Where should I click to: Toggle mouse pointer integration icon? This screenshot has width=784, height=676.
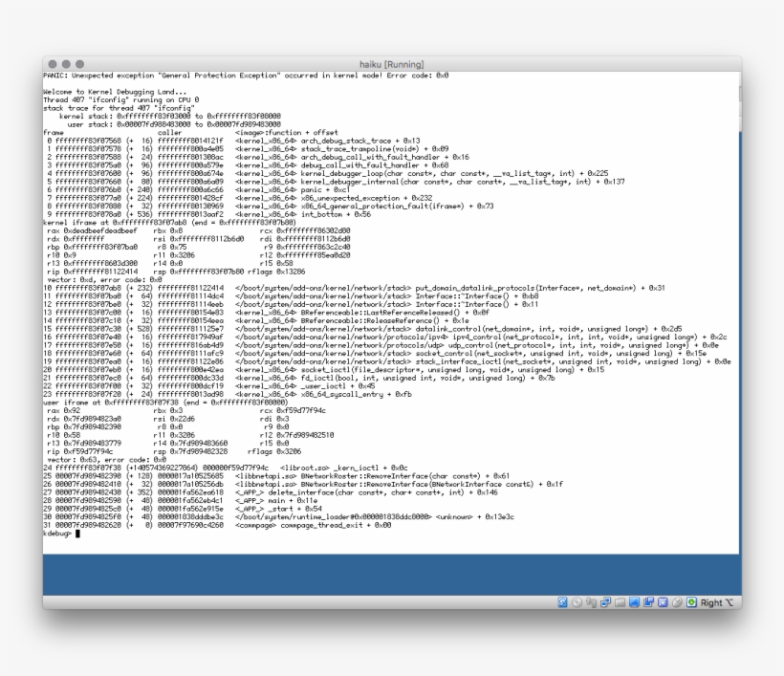pyautogui.click(x=676, y=603)
